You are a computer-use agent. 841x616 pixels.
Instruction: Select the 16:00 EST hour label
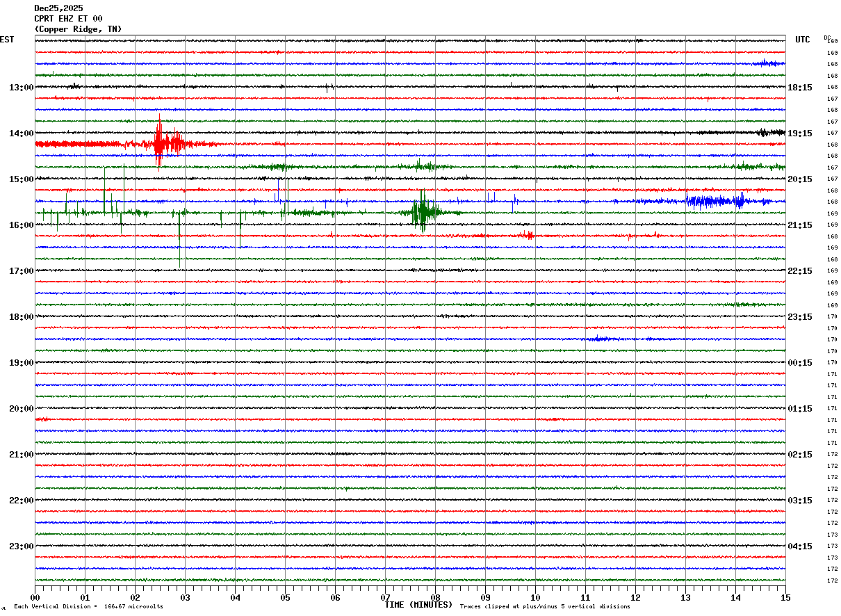pos(21,225)
